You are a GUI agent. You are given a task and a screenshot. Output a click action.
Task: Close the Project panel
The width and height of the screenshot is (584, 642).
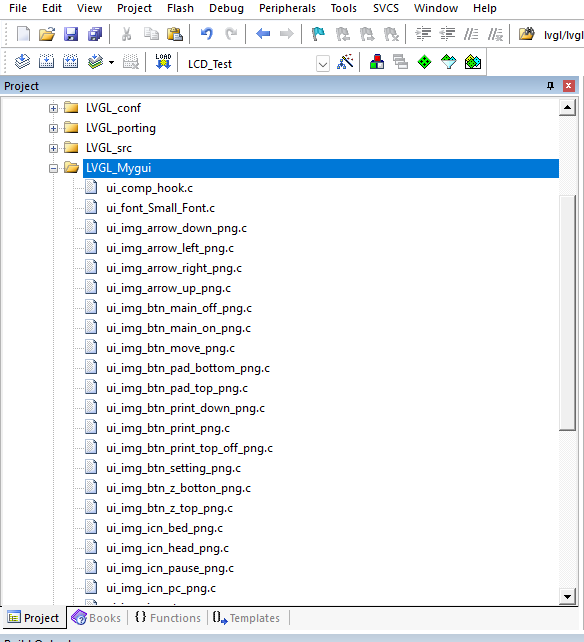pyautogui.click(x=568, y=86)
